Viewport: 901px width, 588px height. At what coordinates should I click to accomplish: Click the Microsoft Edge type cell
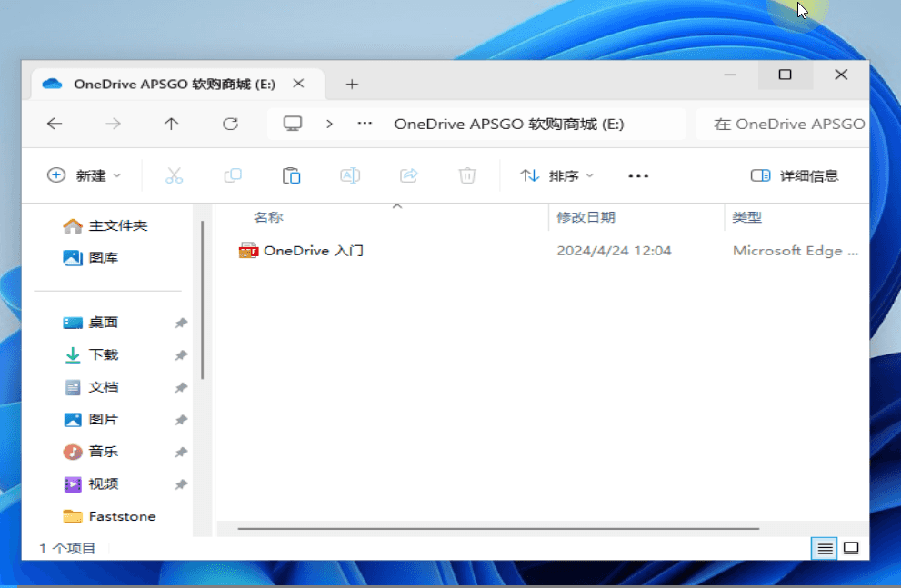click(x=796, y=251)
